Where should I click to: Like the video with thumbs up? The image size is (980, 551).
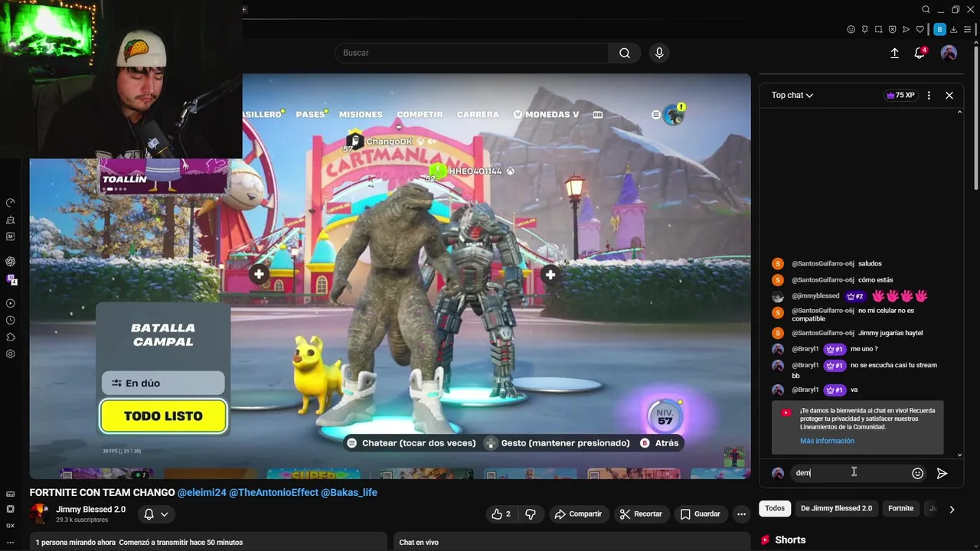click(x=501, y=514)
